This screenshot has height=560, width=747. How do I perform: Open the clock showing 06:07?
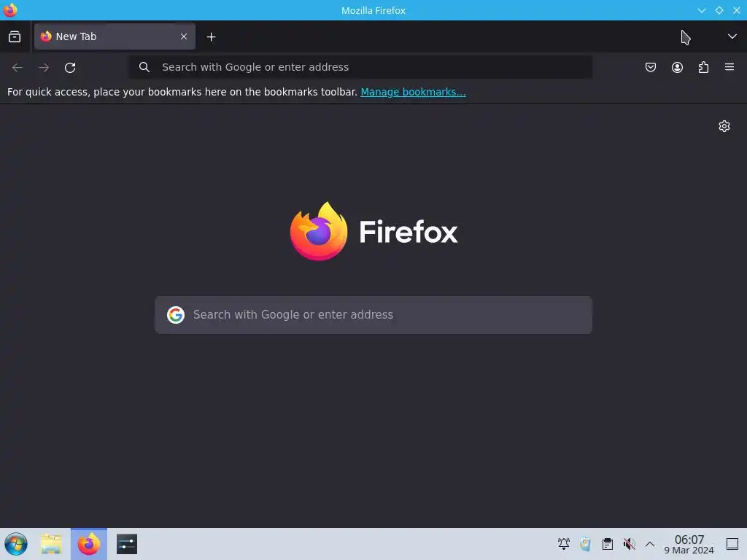pos(689,544)
